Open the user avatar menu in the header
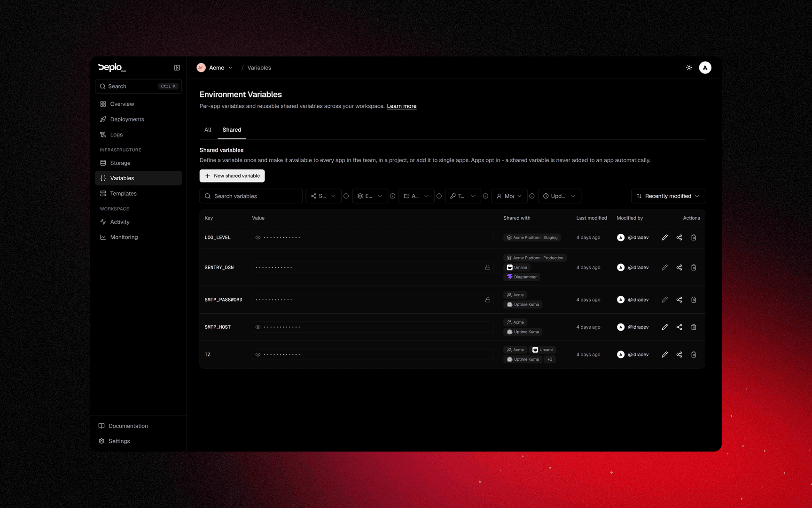Image resolution: width=812 pixels, height=508 pixels. click(x=705, y=68)
